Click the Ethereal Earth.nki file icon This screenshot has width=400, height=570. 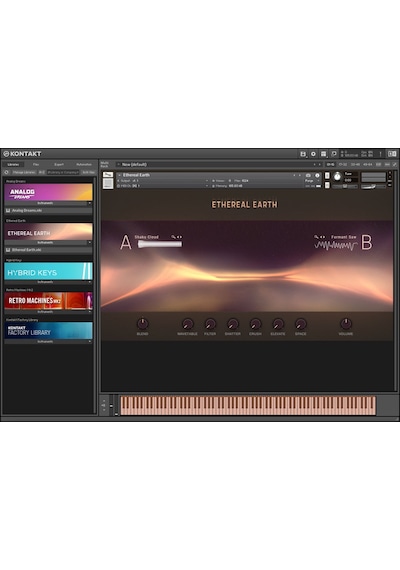(x=8, y=250)
